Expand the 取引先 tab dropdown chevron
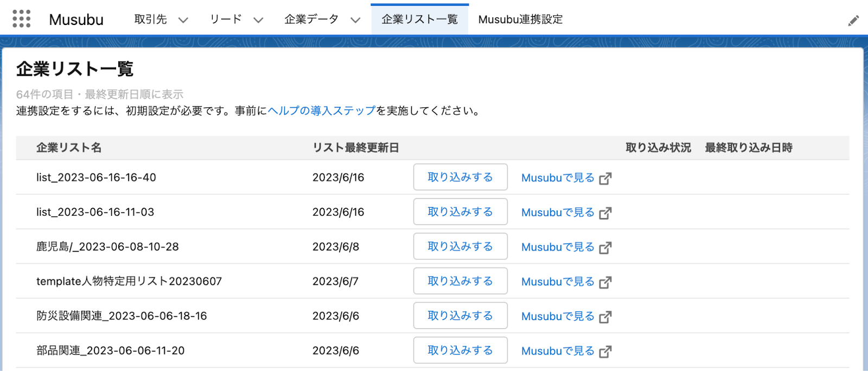Screen dimensions: 868x371 coord(183,20)
